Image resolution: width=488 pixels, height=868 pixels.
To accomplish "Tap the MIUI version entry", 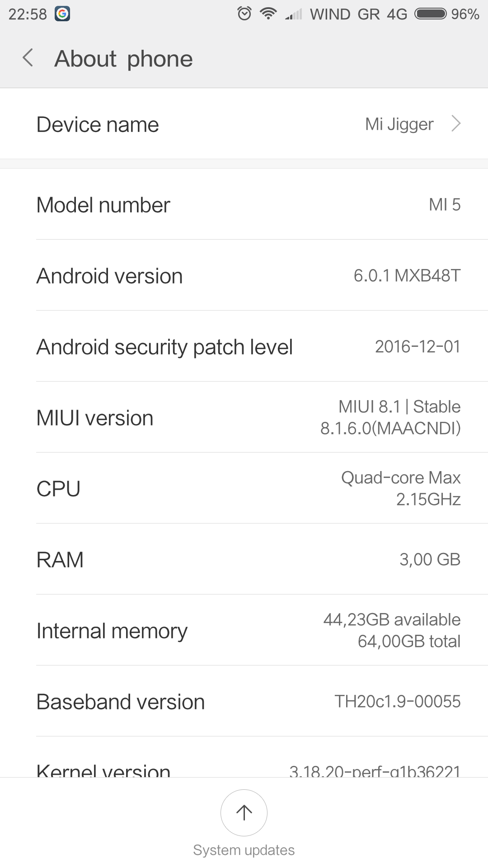I will tap(244, 418).
